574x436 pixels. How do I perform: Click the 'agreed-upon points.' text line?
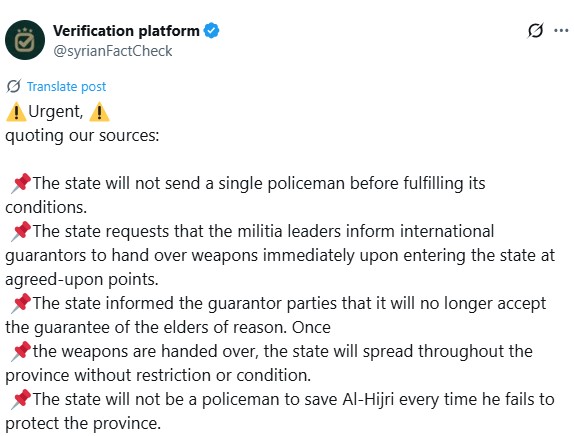click(x=82, y=280)
